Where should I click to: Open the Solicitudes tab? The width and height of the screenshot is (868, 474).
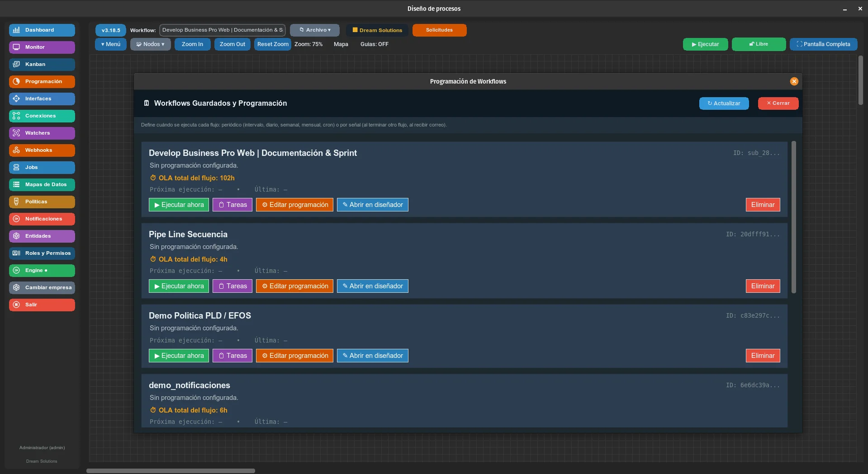pyautogui.click(x=439, y=30)
